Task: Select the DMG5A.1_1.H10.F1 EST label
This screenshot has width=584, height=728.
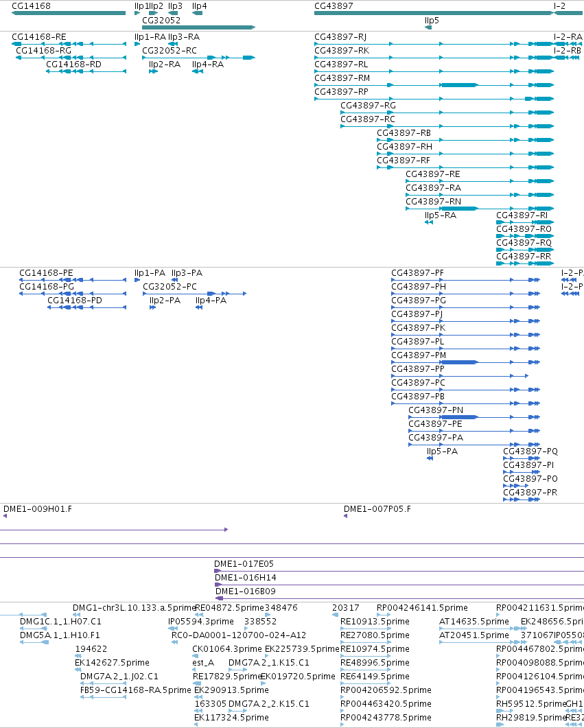Action: pyautogui.click(x=60, y=635)
